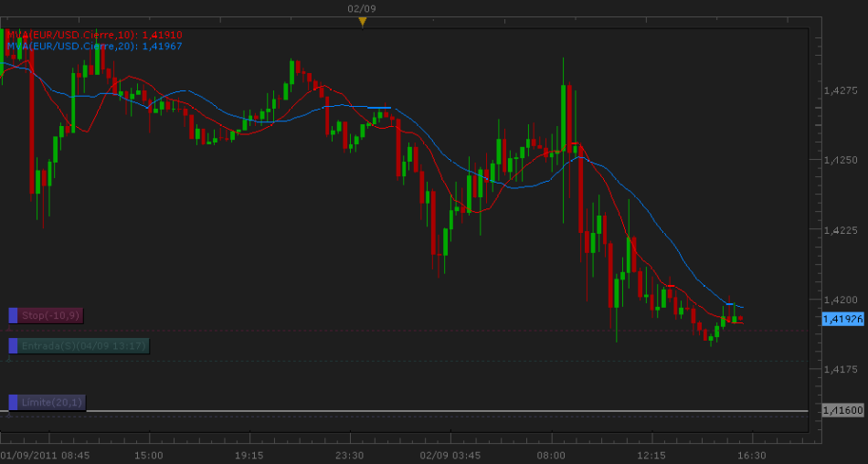Click the 15:00 label on time axis

(x=149, y=454)
